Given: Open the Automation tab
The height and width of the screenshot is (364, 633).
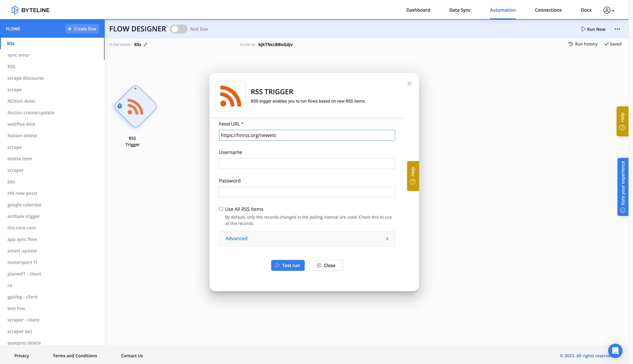Looking at the screenshot, I should 503,10.
